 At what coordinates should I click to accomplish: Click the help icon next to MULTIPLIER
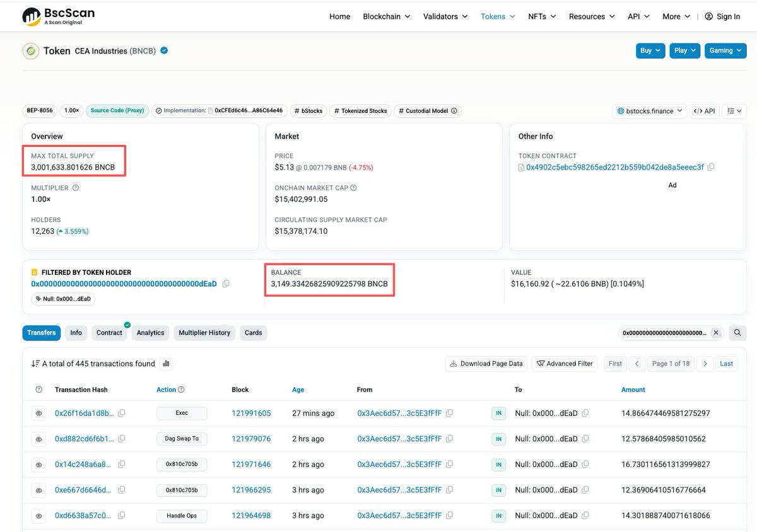point(76,188)
